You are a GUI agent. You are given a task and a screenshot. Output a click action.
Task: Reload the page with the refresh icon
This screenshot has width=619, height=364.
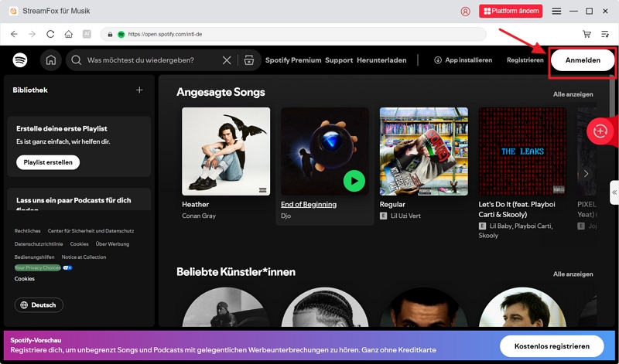click(x=50, y=34)
